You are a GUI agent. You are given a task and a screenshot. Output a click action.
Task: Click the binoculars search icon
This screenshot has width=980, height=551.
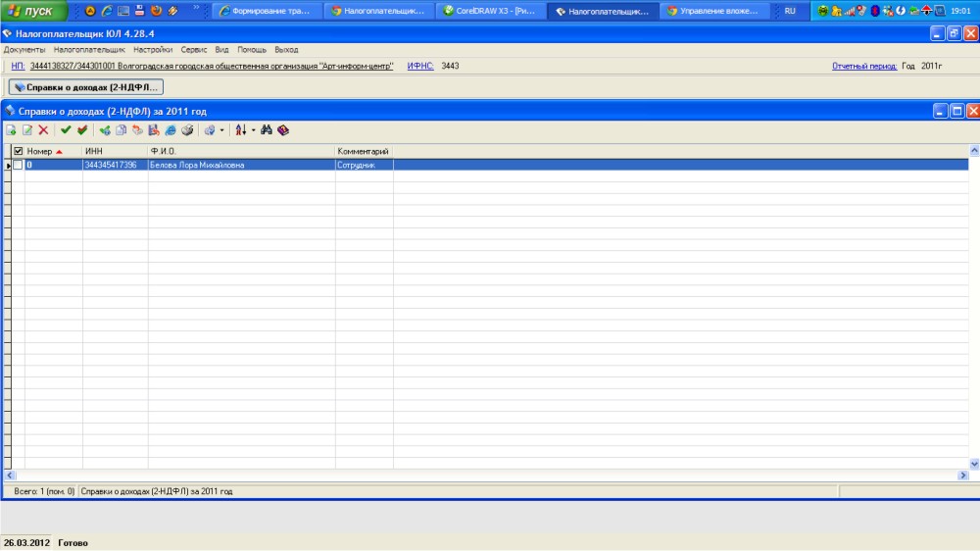coord(267,130)
